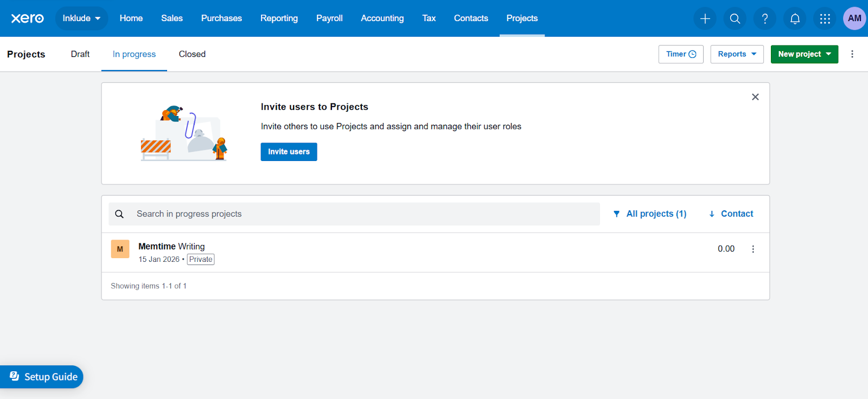Go to Home in the navigation
The image size is (868, 399).
[131, 18]
